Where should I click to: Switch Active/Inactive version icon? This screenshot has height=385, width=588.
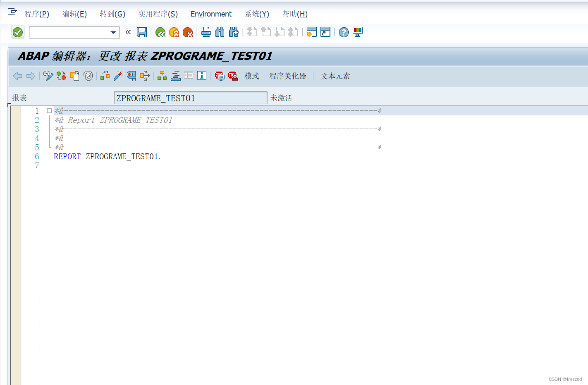coord(62,76)
